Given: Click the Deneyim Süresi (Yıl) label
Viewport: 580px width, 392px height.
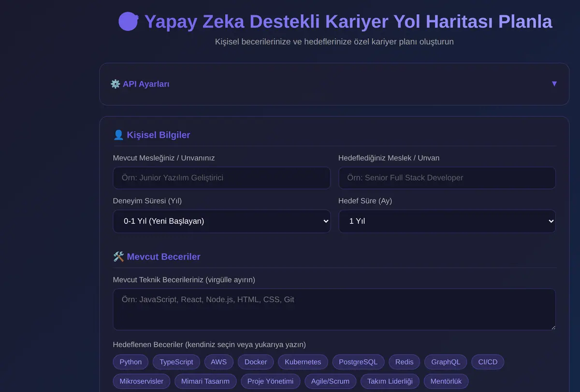Looking at the screenshot, I should 147,201.
